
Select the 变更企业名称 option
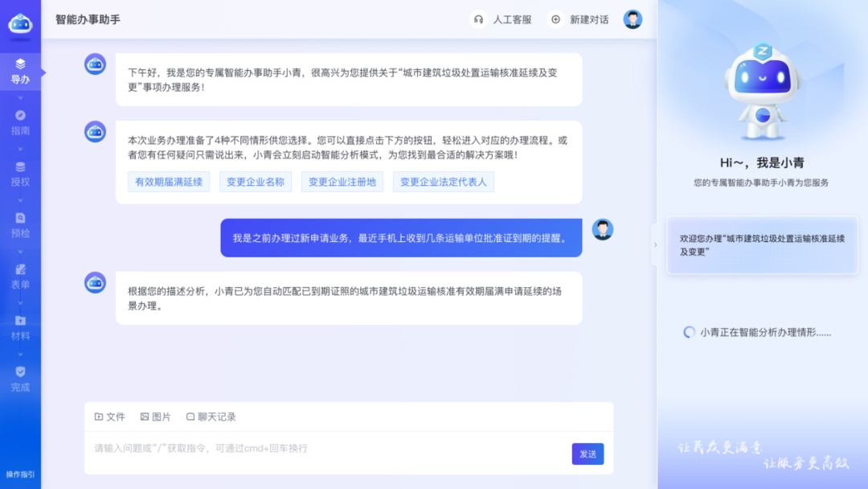coord(256,182)
